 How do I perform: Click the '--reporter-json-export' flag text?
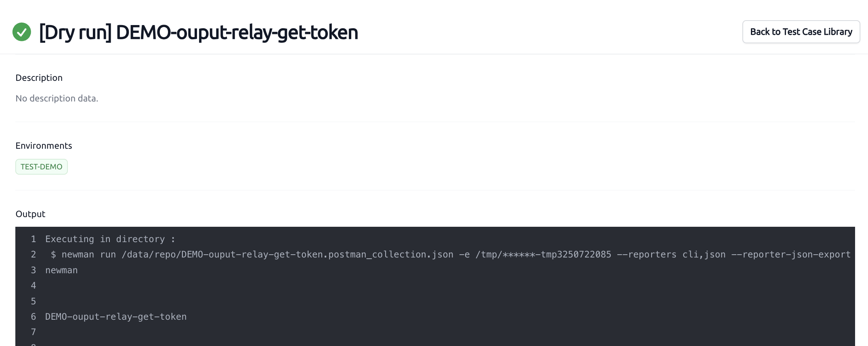pyautogui.click(x=791, y=254)
